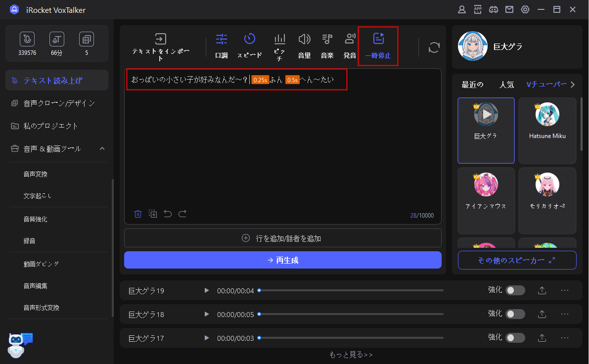The height and width of the screenshot is (364, 589).
Task: Click 行を追加/話者を追加 button
Action: (x=282, y=238)
